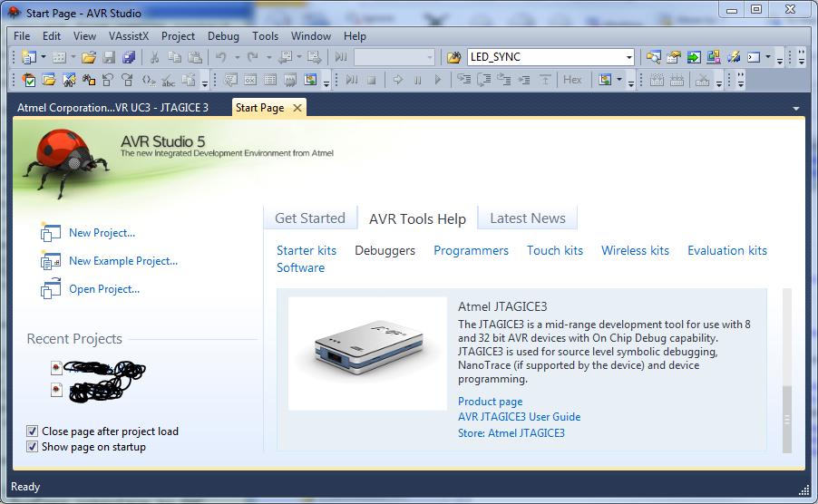Viewport: 818px width, 504px height.
Task: Open Solution Explorer toolbar icon
Action: click(x=654, y=57)
